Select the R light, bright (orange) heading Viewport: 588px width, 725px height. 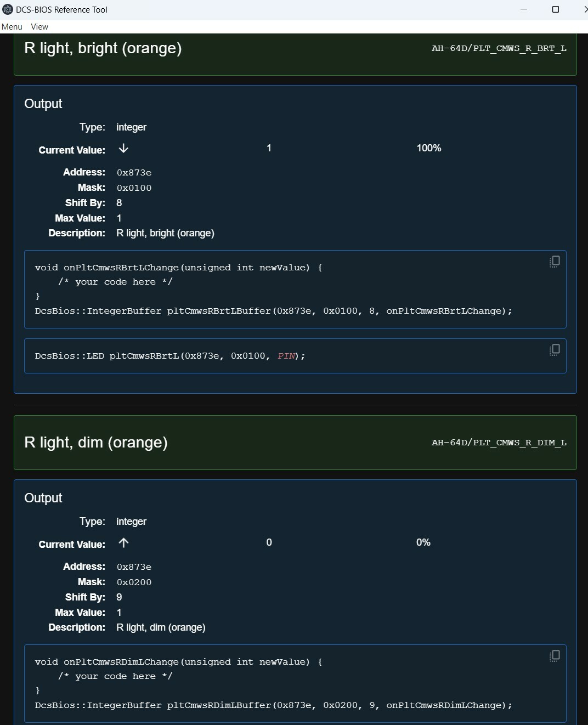coord(103,48)
